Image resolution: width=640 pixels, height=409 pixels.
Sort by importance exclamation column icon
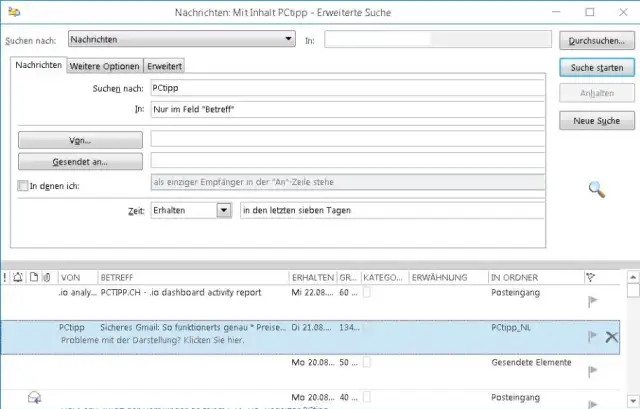tap(7, 277)
